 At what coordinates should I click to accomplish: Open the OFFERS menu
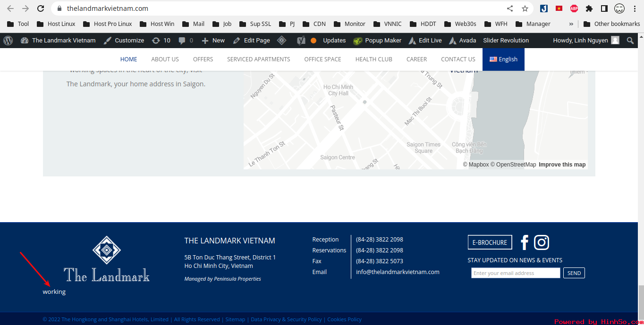tap(203, 59)
